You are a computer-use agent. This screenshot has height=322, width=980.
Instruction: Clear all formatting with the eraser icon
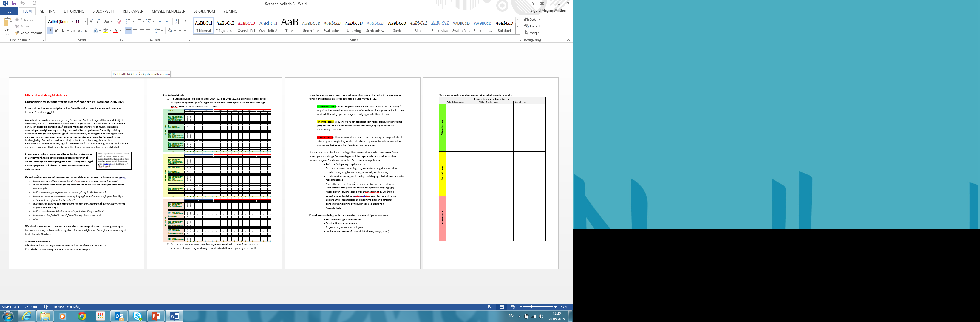[x=120, y=22]
